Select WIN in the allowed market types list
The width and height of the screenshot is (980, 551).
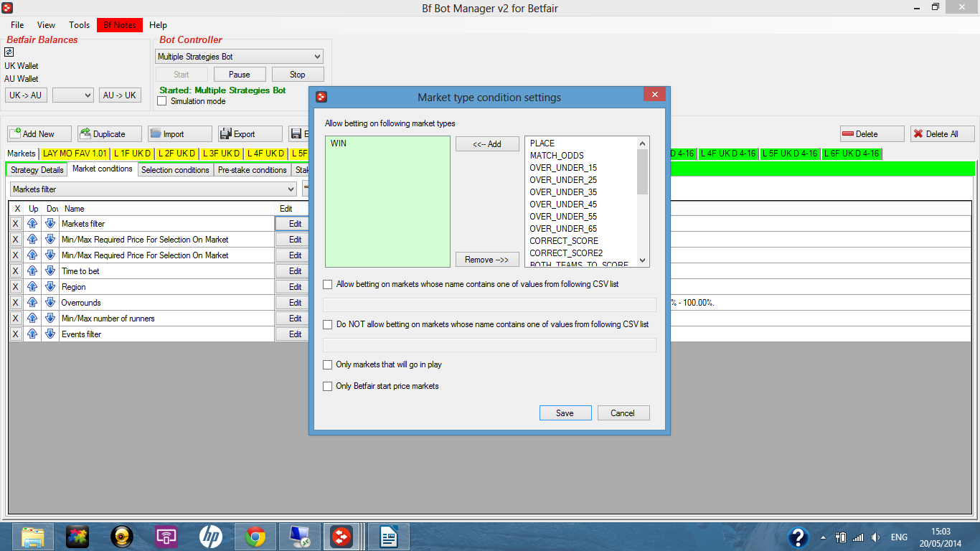[338, 143]
